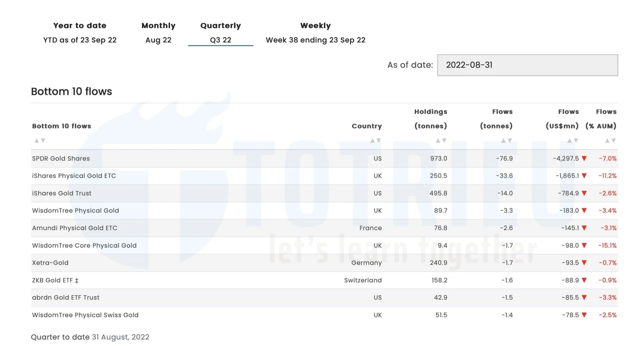644x361 pixels.
Task: Sort Bottom 10 flows name column descending
Action: click(43, 141)
